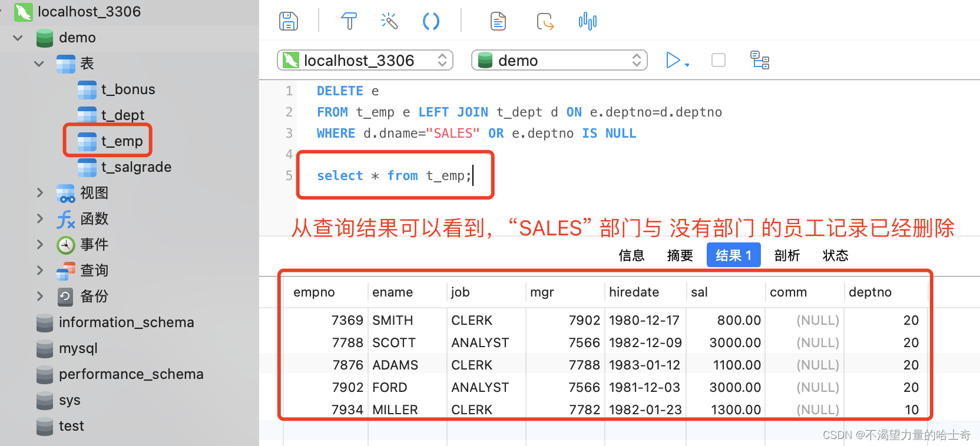
Task: Select the t_bonus table
Action: click(x=128, y=89)
